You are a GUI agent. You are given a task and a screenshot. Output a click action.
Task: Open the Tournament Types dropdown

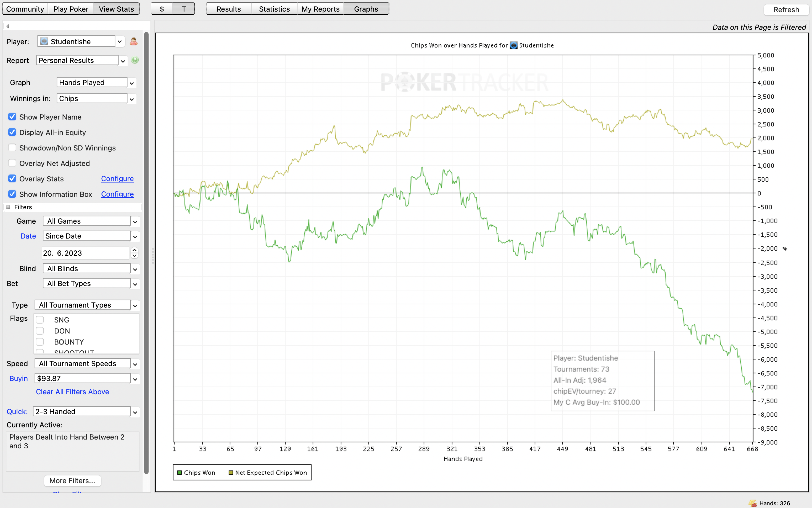pos(135,306)
